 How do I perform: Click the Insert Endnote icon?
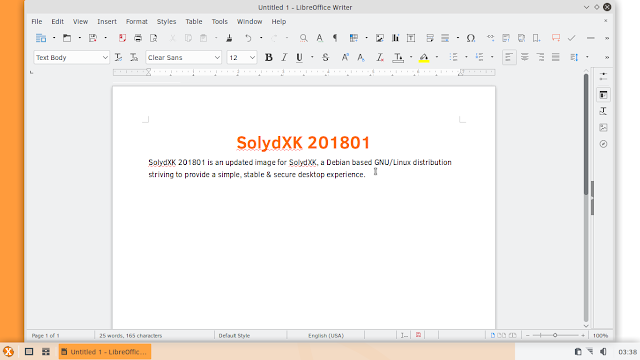521,38
